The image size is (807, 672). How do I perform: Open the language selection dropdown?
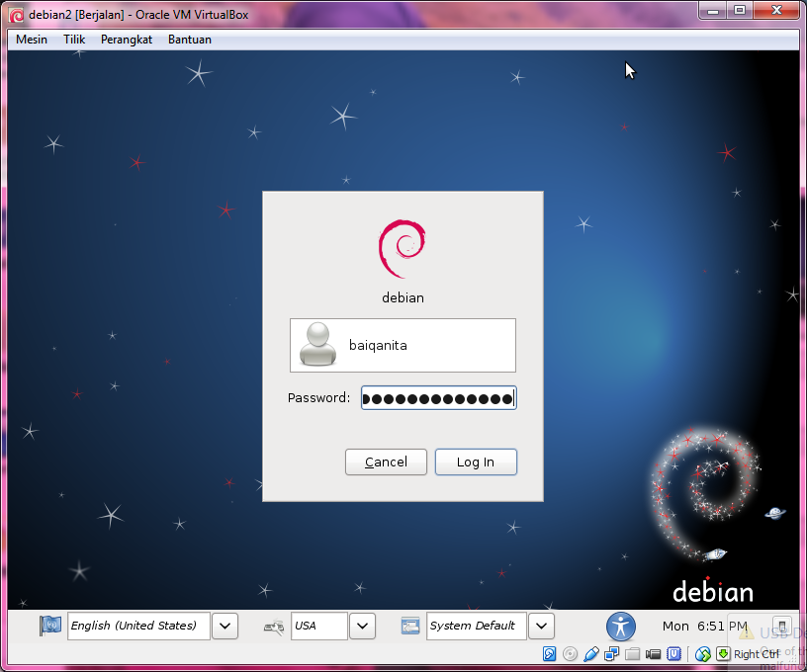pyautogui.click(x=224, y=626)
